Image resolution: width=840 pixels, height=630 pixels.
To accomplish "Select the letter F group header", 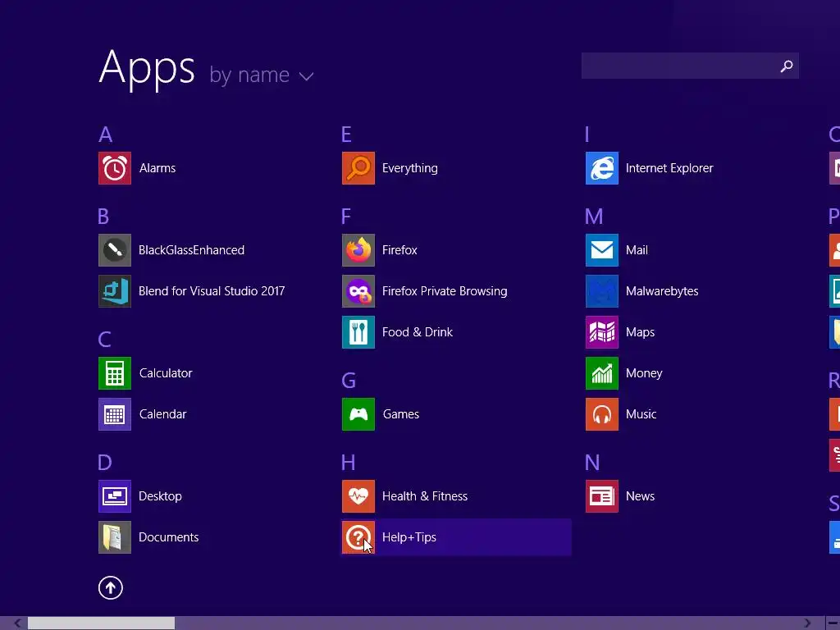I will click(x=346, y=217).
